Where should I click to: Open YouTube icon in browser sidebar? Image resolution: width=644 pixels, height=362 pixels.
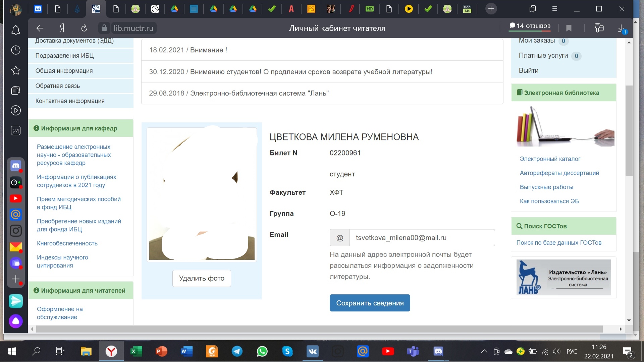[x=15, y=198]
